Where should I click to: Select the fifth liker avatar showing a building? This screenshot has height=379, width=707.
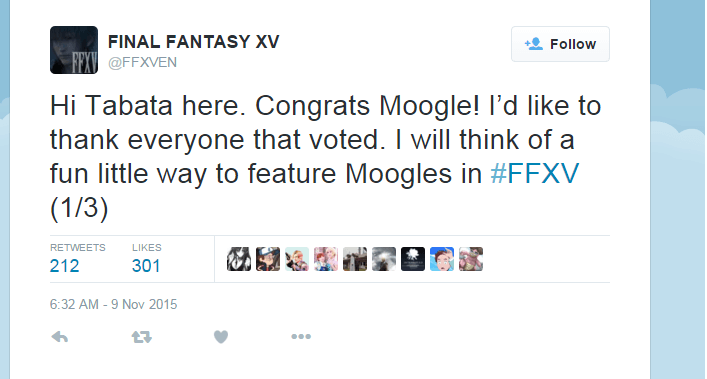(x=355, y=259)
